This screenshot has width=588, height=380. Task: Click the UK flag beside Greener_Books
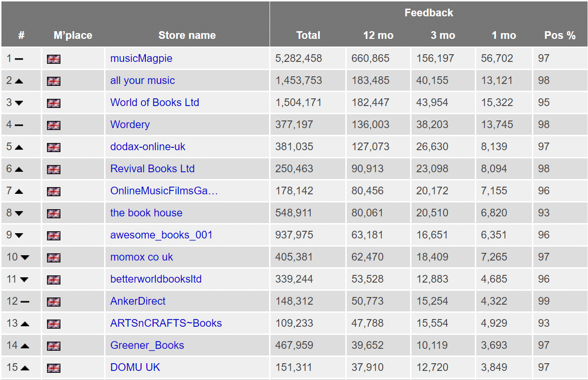(54, 346)
